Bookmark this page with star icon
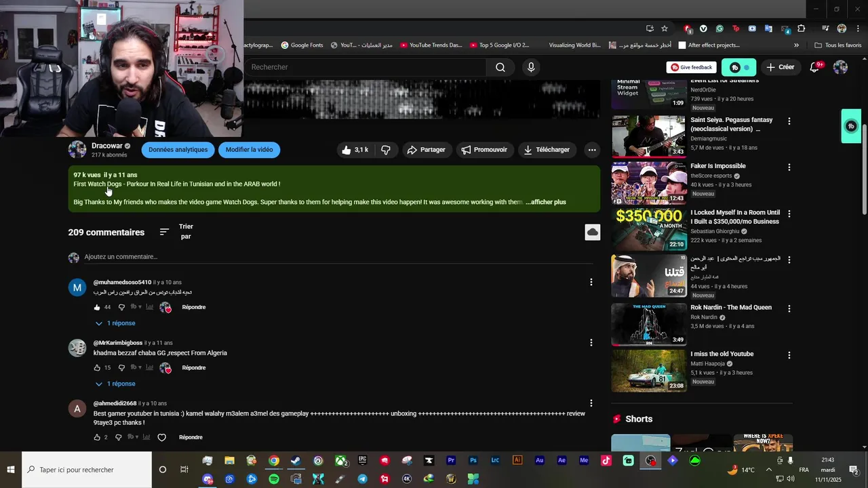Viewport: 868px width, 488px height. tap(665, 28)
